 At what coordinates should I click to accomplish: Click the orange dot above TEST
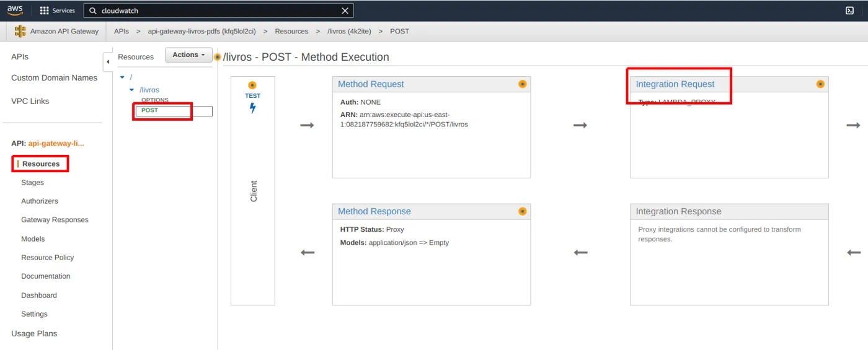[x=252, y=85]
